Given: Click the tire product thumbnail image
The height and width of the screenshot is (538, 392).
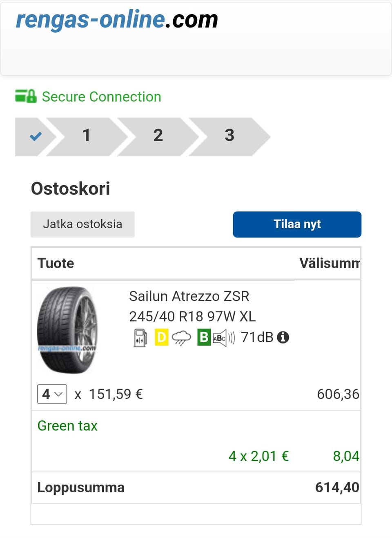Looking at the screenshot, I should (67, 330).
